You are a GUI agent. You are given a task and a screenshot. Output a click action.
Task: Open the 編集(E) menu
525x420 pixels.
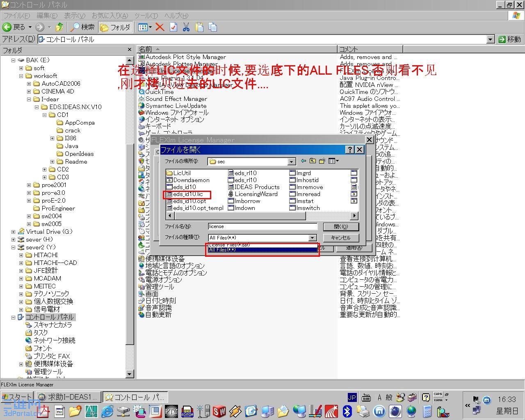click(47, 16)
